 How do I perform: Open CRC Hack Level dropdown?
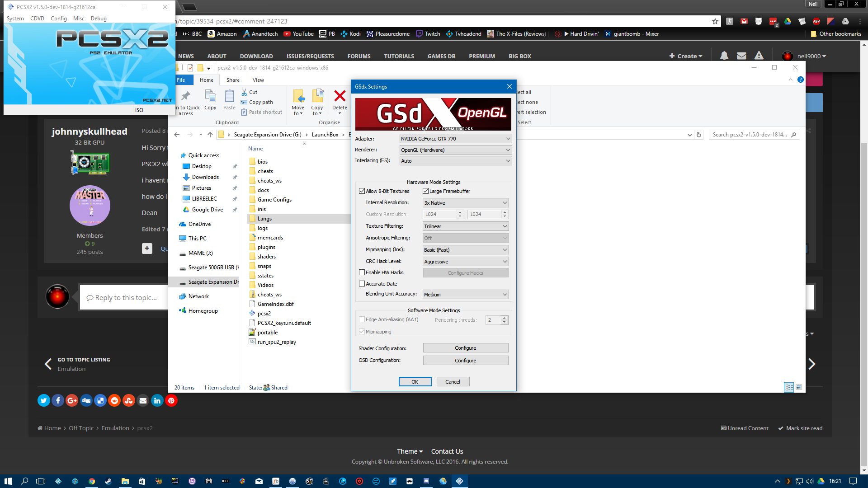pos(466,262)
